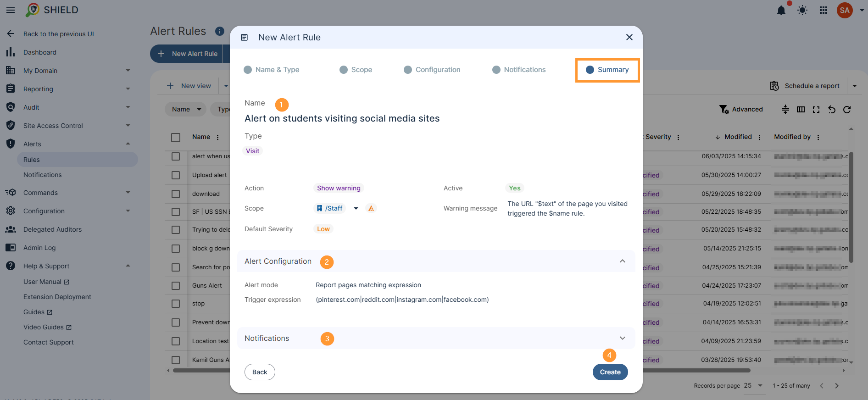Click the Reporting clipboard icon
868x400 pixels.
coord(11,89)
